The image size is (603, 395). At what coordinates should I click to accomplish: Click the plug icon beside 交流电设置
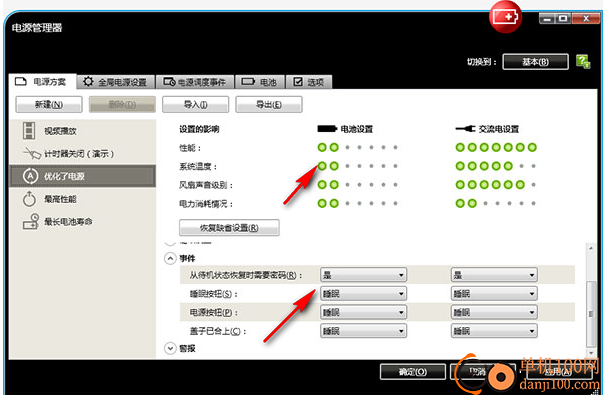(x=465, y=129)
